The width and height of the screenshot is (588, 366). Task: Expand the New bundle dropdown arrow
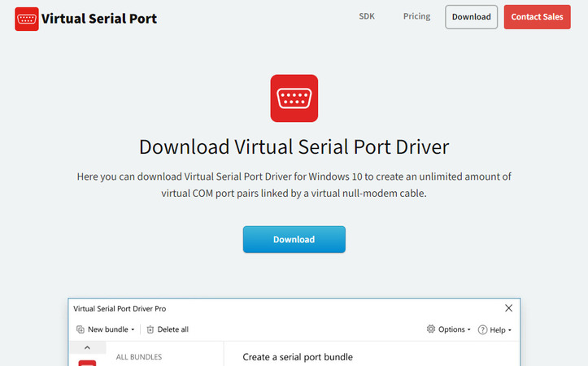[133, 330]
